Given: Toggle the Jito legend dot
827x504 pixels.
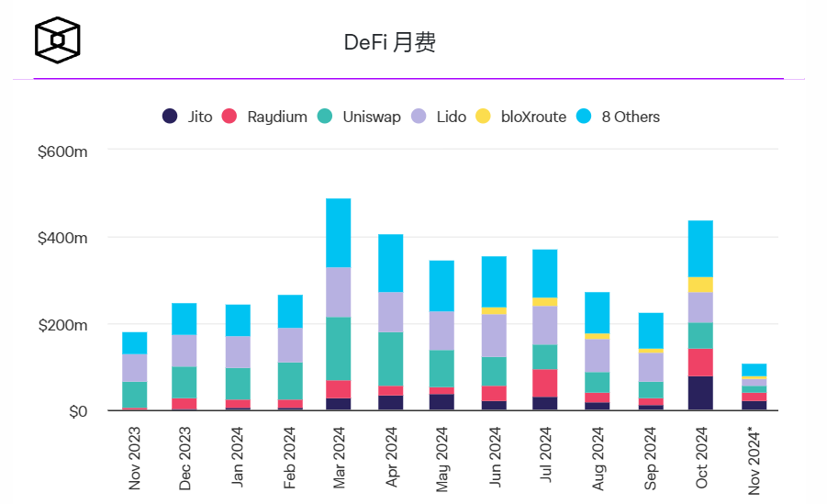Looking at the screenshot, I should point(169,116).
